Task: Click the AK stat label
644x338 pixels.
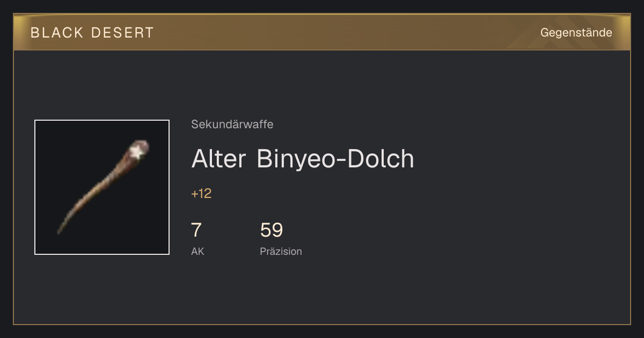Action: pyautogui.click(x=197, y=251)
